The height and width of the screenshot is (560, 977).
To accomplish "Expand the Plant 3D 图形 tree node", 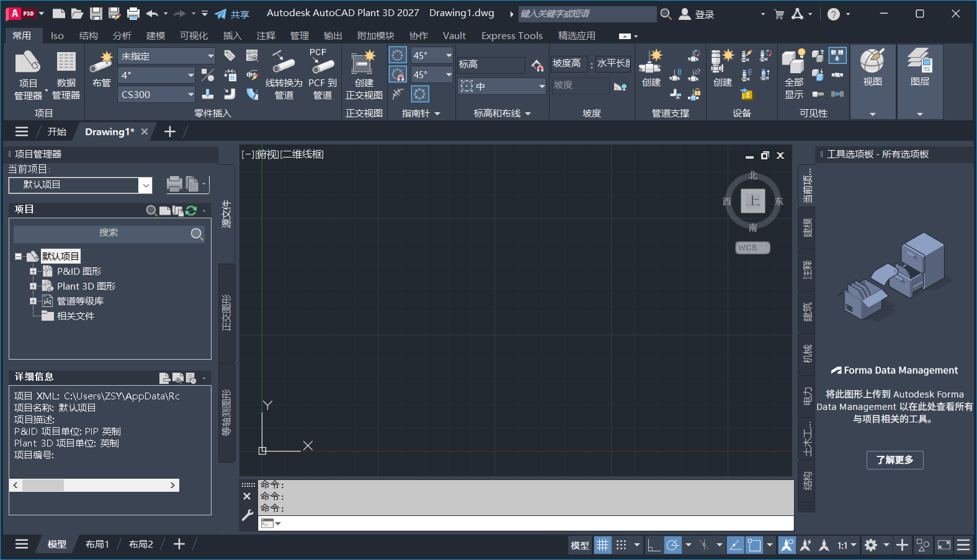I will tap(33, 286).
